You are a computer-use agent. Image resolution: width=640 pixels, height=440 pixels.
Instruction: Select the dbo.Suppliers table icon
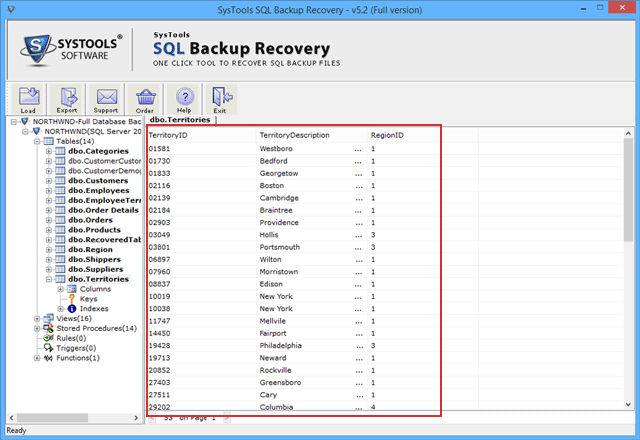[60, 269]
